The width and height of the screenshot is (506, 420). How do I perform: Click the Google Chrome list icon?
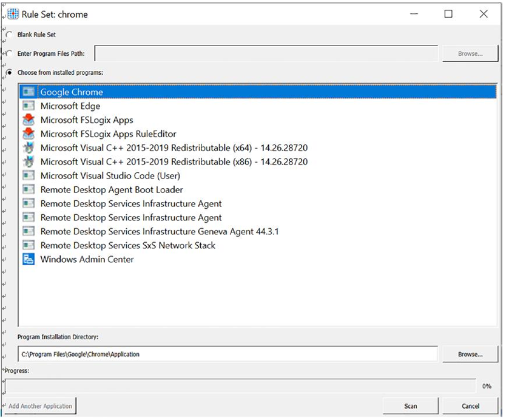(29, 92)
